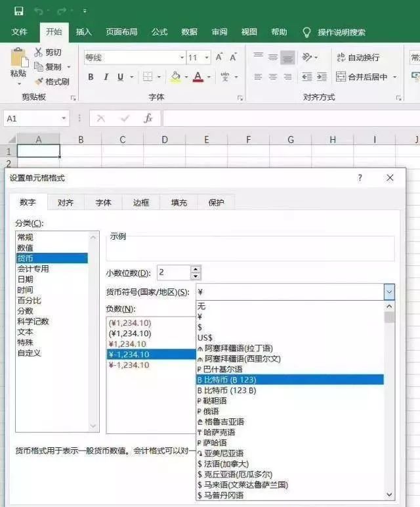Open the 粘贴 paste options arrow
The height and width of the screenshot is (507, 420).
19,84
